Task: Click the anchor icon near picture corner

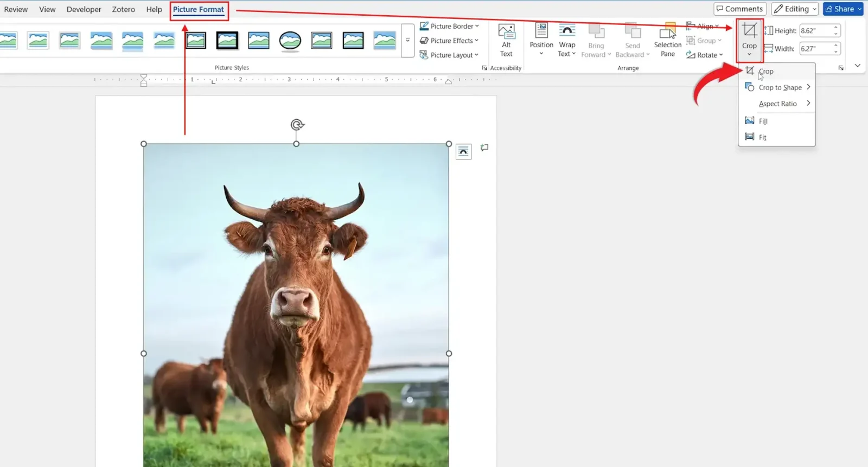Action: coord(484,148)
